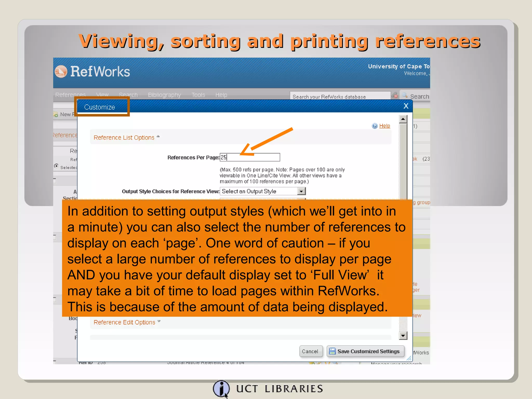This screenshot has width=532, height=399.
Task: Open the Tools menu
Action: click(198, 95)
